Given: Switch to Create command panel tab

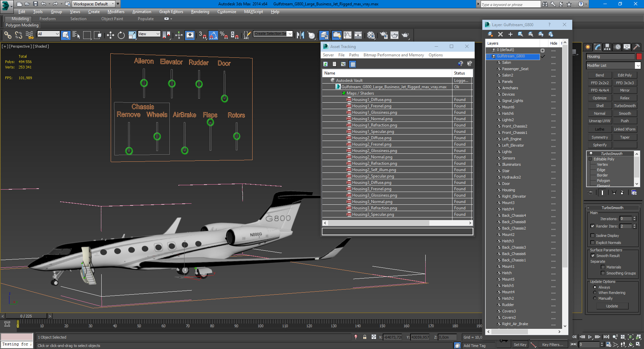Looking at the screenshot, I should [588, 47].
